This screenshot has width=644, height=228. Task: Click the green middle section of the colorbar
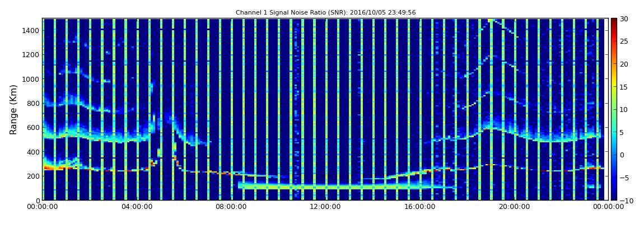614,109
